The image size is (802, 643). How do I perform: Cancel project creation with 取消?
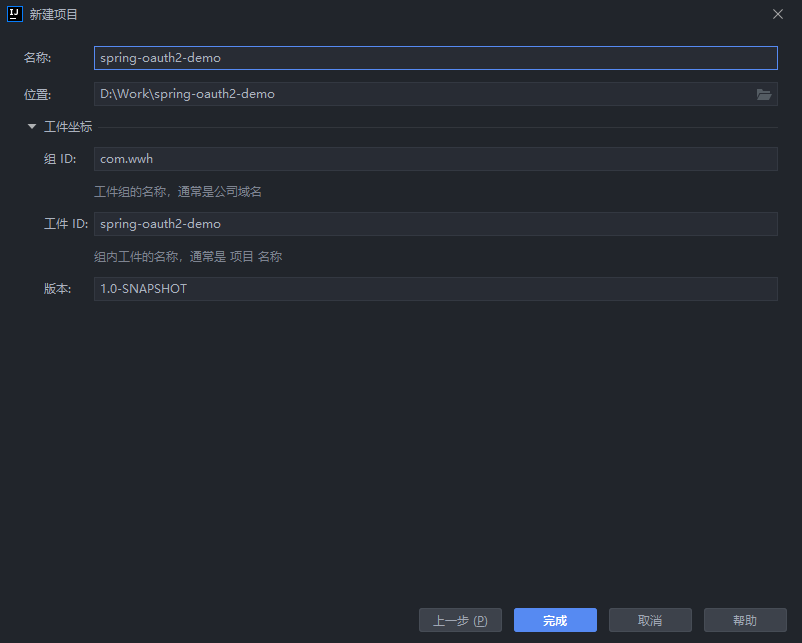[x=650, y=620]
